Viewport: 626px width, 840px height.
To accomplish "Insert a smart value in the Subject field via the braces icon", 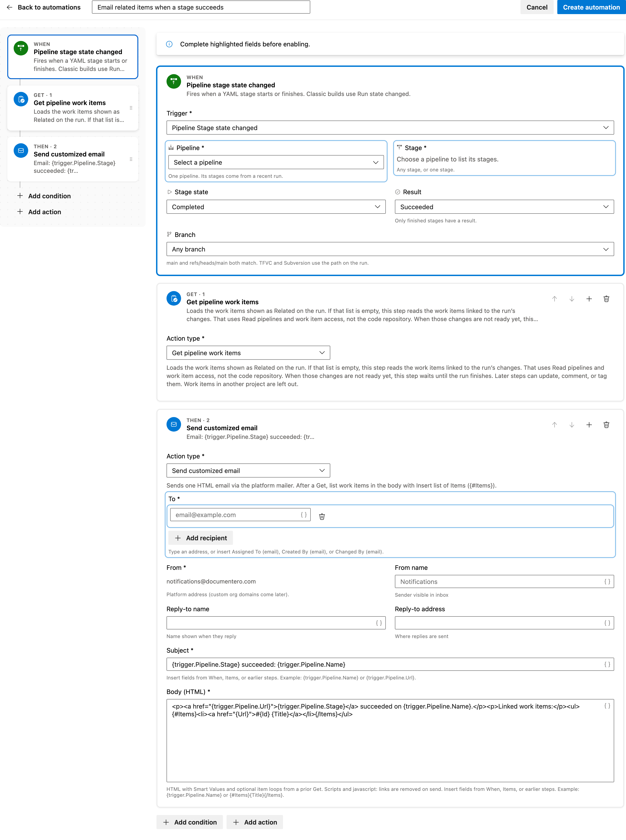I will pyautogui.click(x=607, y=664).
